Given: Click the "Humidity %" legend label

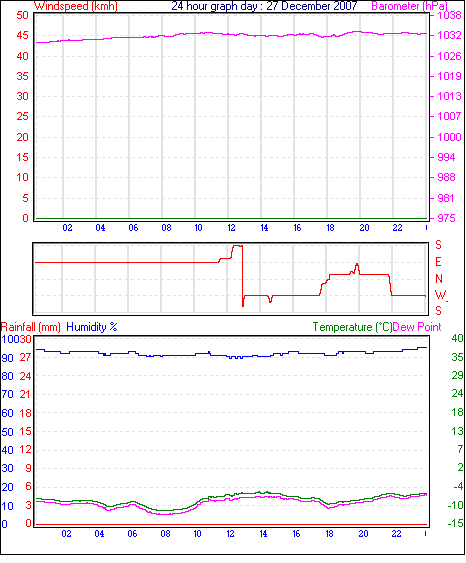Looking at the screenshot, I should (92, 327).
